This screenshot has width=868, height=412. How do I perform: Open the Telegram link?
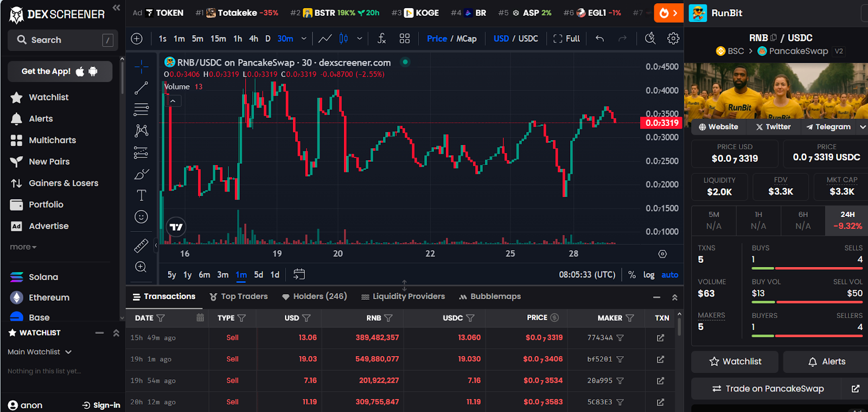(x=828, y=127)
